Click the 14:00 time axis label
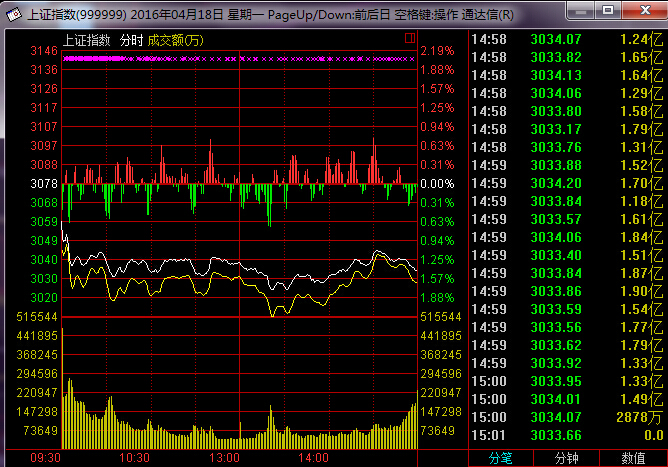668x467 pixels. click(314, 458)
